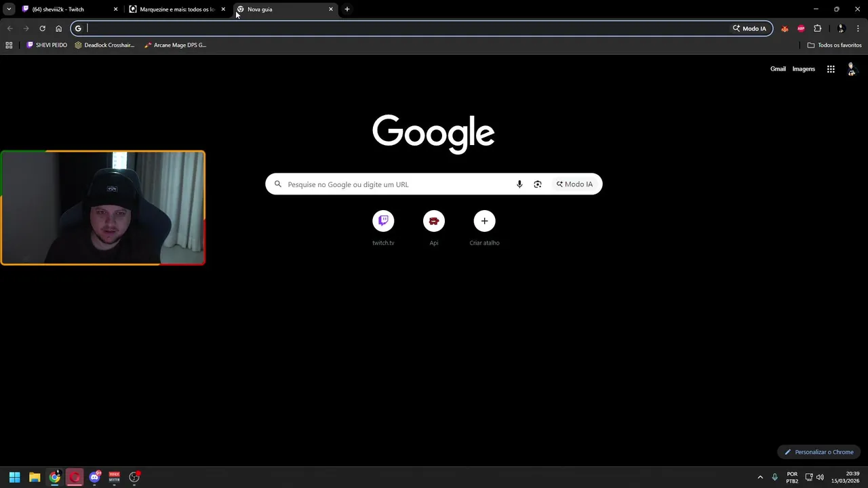Click Personalizar o Chrome button
This screenshot has height=488, width=868.
(819, 452)
